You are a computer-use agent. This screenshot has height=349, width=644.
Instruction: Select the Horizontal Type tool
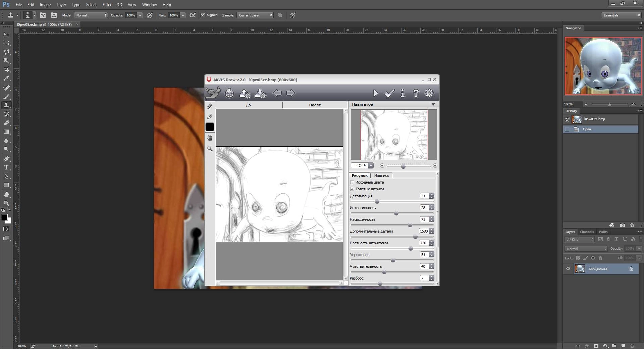pos(6,167)
